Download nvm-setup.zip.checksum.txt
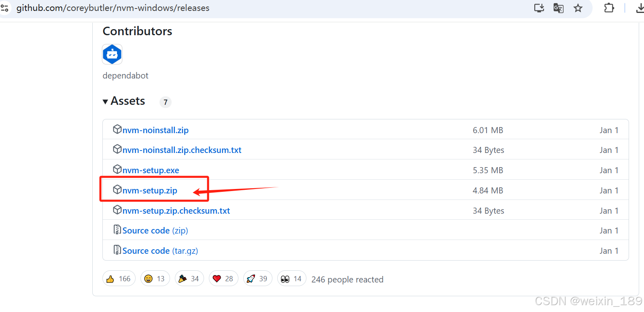This screenshot has width=644, height=312. (x=176, y=211)
